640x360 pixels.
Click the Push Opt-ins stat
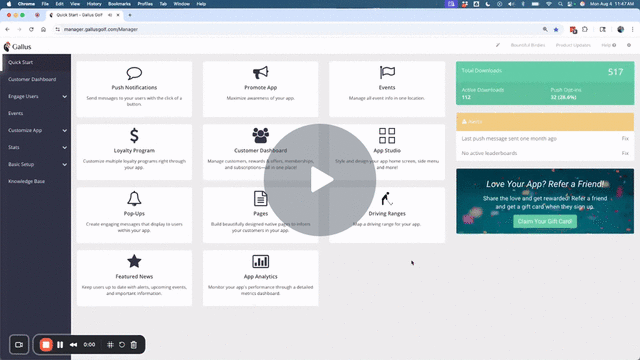[x=565, y=93]
